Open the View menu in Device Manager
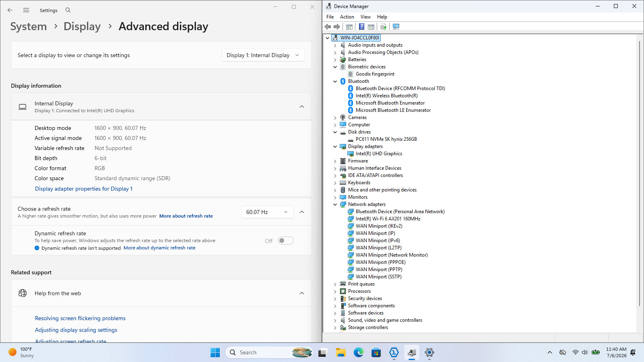Image resolution: width=644 pixels, height=362 pixels. click(365, 17)
